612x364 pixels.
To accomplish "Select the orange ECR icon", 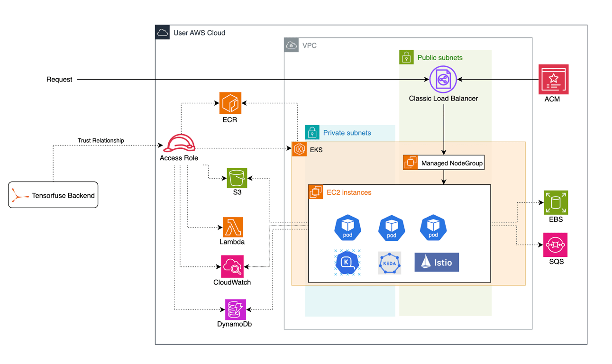I will point(230,103).
